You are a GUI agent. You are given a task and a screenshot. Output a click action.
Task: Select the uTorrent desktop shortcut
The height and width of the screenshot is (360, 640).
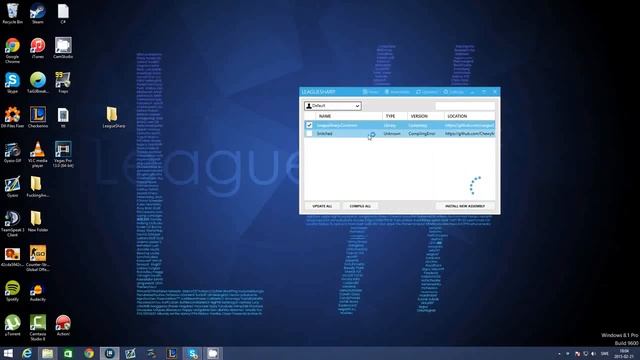coord(12,326)
